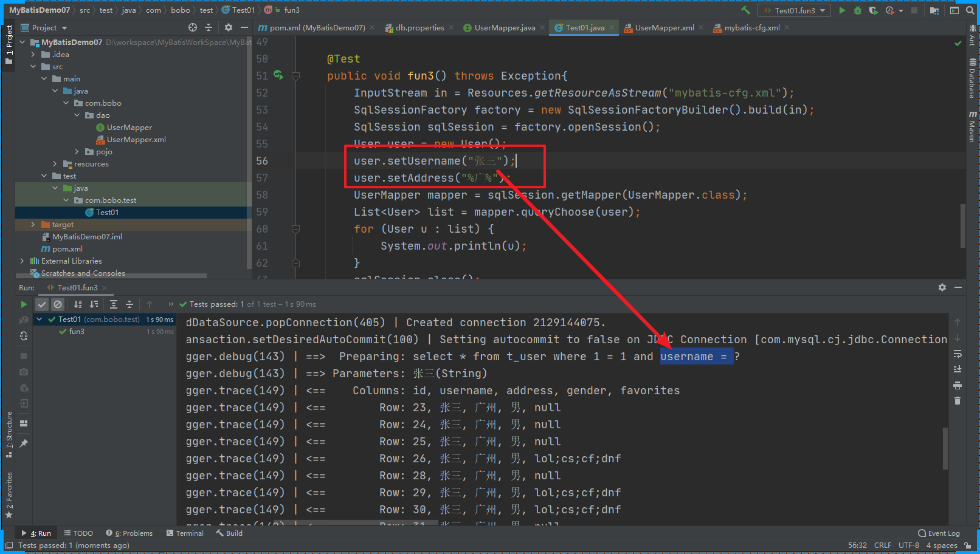Toggle the 2: Favorites tool window stripe

tap(9, 495)
